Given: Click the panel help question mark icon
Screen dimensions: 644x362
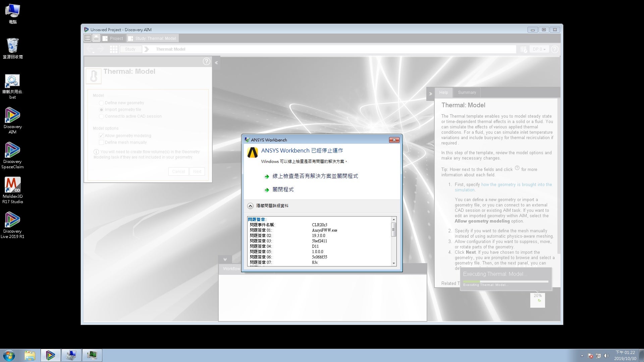Looking at the screenshot, I should click(207, 61).
